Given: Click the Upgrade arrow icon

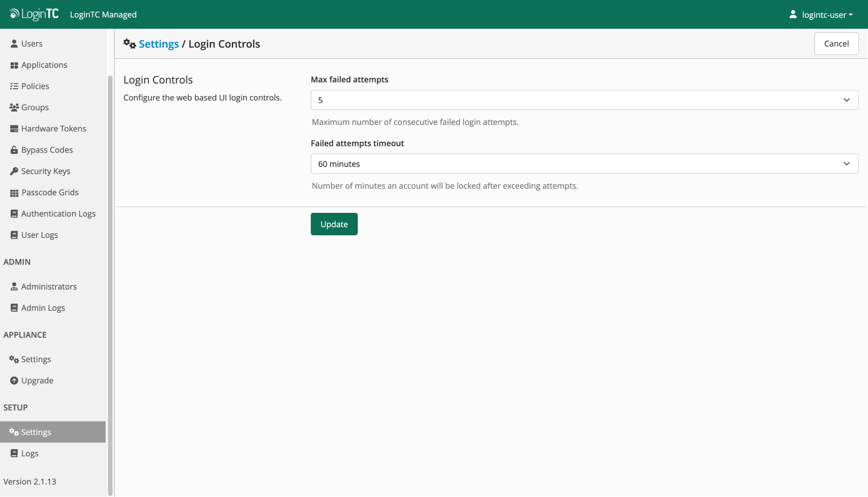Looking at the screenshot, I should click(x=14, y=380).
